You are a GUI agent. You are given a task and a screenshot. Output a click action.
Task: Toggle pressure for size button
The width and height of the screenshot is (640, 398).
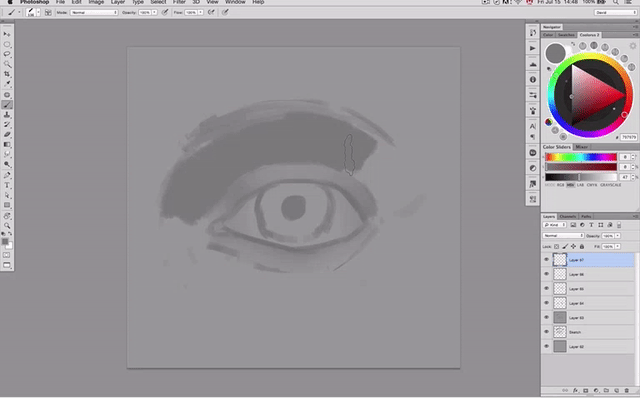pyautogui.click(x=225, y=13)
